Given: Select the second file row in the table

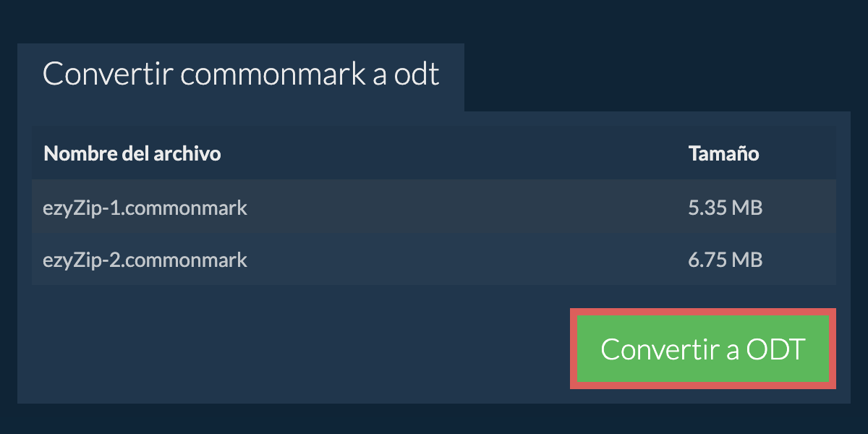Looking at the screenshot, I should pyautogui.click(x=434, y=259).
